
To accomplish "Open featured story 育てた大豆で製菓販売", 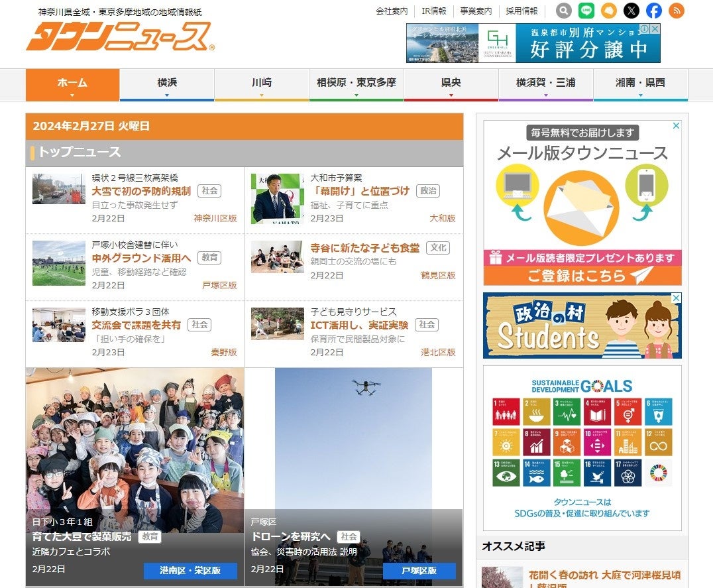I will point(82,536).
